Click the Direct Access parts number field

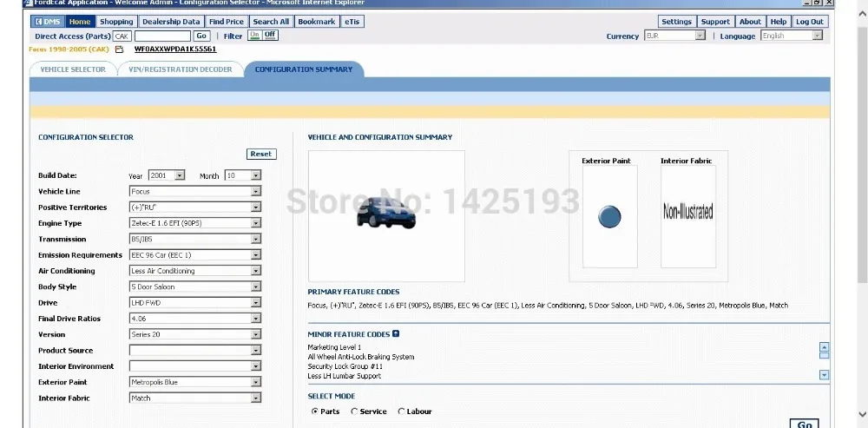pyautogui.click(x=162, y=36)
